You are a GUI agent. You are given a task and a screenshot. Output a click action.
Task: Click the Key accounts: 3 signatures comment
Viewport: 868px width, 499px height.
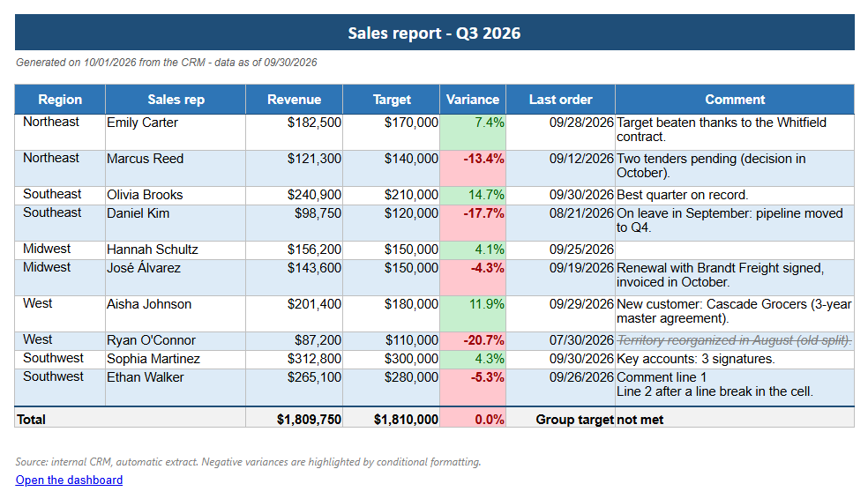(x=735, y=360)
